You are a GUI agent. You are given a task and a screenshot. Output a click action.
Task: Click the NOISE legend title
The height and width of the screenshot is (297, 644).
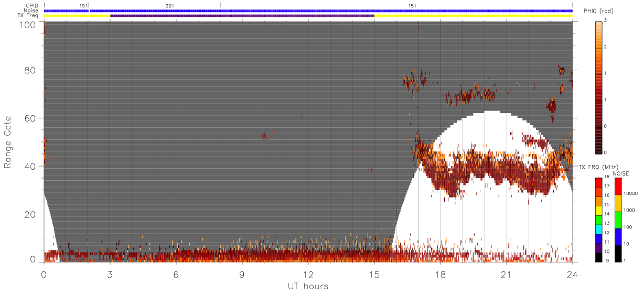point(621,173)
